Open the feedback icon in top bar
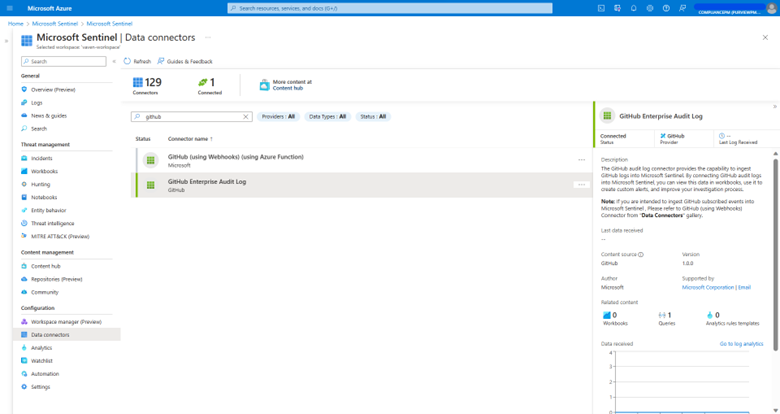Viewport: 780px width, 414px height. (x=682, y=8)
